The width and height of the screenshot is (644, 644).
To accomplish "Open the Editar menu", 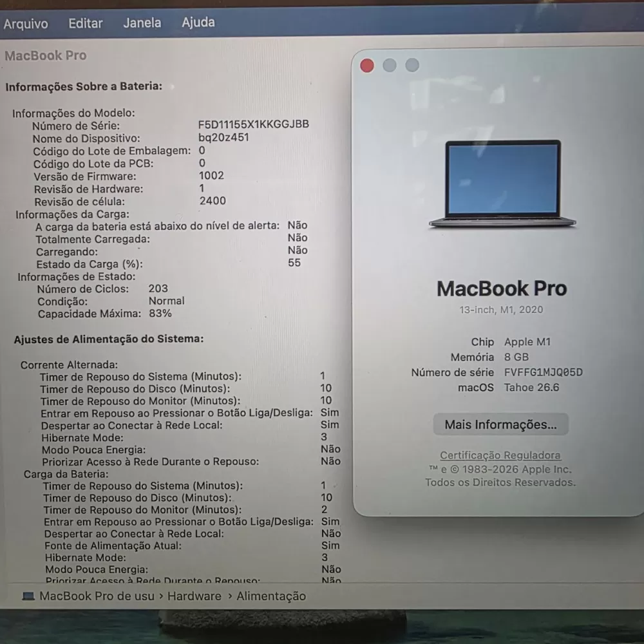I will (x=86, y=23).
